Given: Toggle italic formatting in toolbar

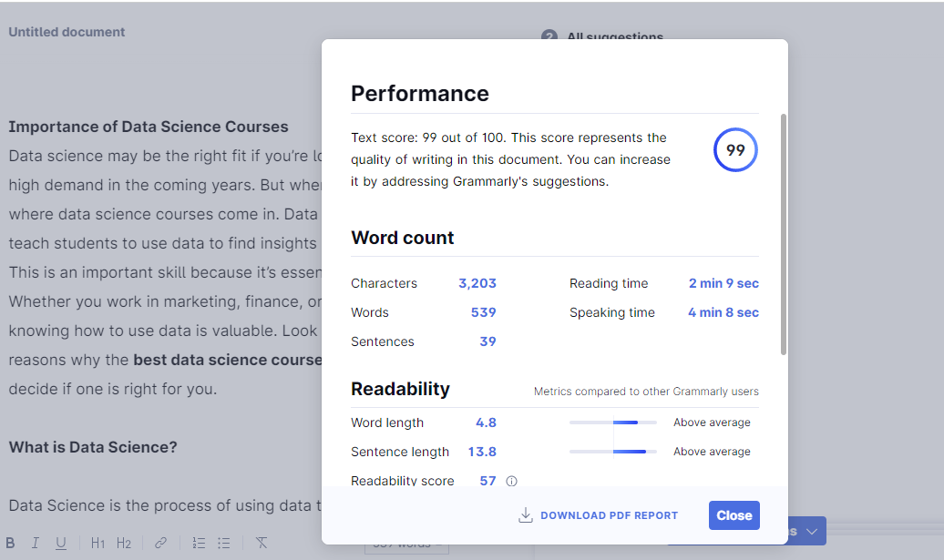Looking at the screenshot, I should [x=36, y=543].
